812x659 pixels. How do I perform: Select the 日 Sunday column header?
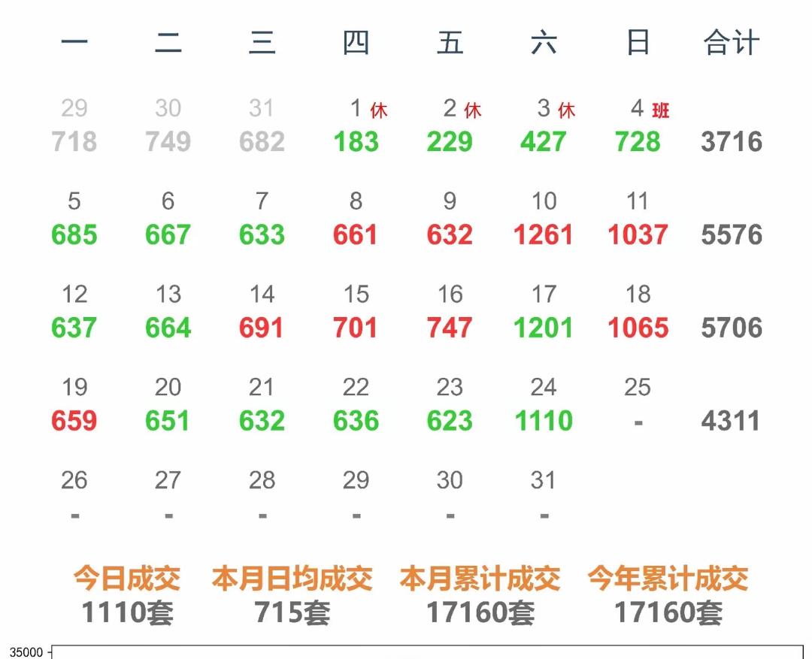click(x=638, y=42)
